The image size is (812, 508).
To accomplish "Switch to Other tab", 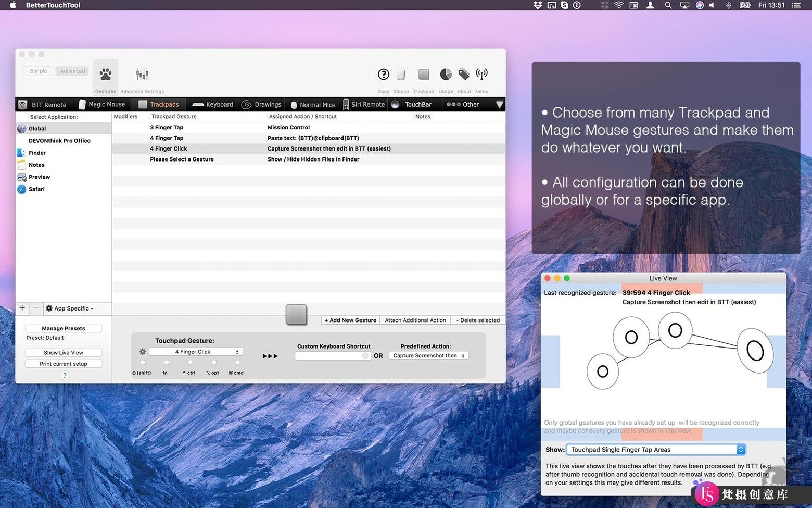I will (x=463, y=105).
